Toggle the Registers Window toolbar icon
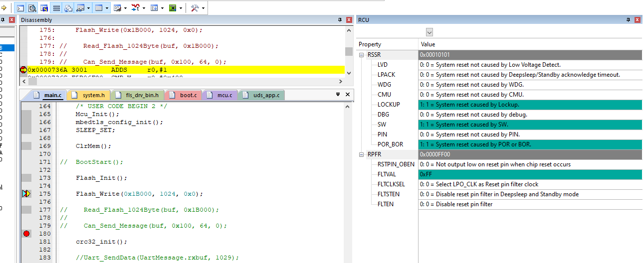Image resolution: width=644 pixels, height=263 pixels. coord(56,8)
